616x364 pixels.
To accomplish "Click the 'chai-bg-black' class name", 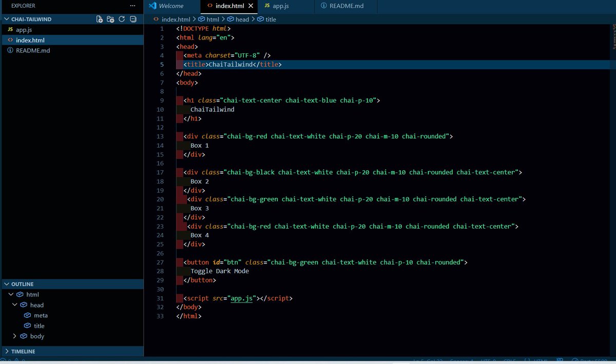I will 251,172.
